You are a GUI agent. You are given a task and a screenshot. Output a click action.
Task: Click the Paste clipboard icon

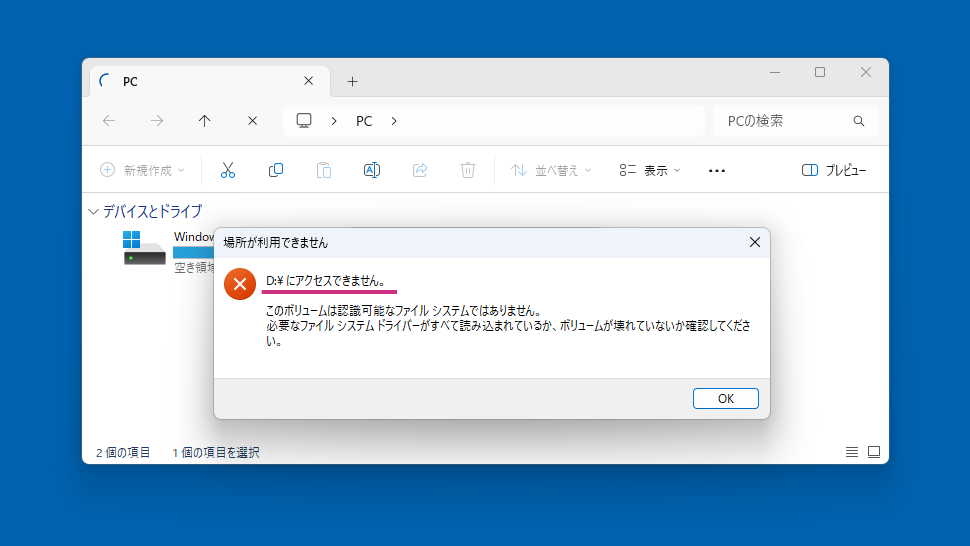324,170
